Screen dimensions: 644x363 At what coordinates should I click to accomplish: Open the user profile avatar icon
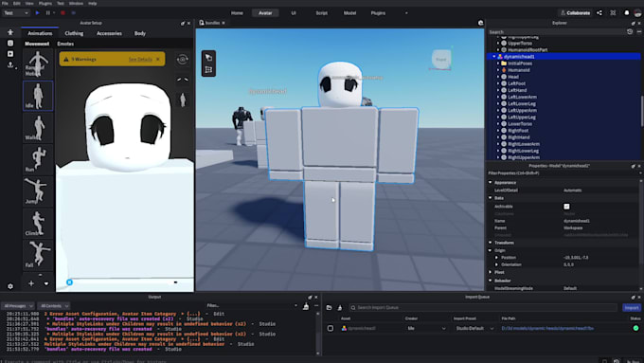(x=637, y=13)
